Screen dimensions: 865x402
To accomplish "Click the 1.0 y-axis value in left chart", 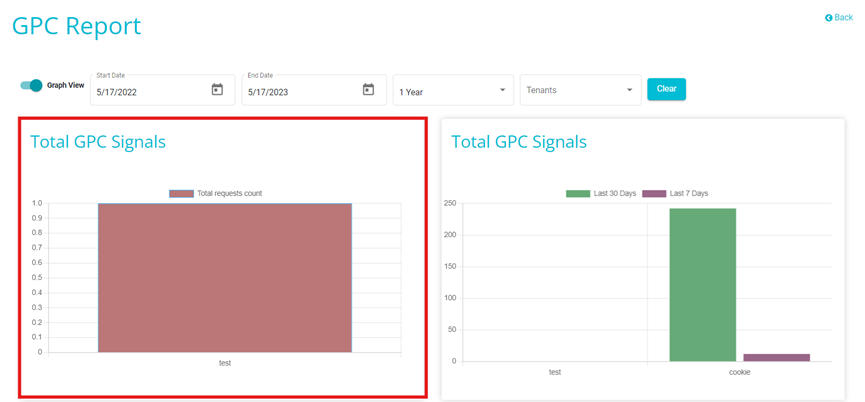I will 37,203.
